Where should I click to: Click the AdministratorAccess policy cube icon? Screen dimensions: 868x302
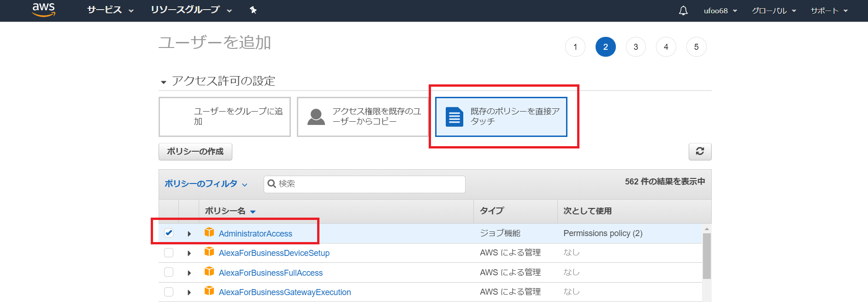click(x=209, y=232)
